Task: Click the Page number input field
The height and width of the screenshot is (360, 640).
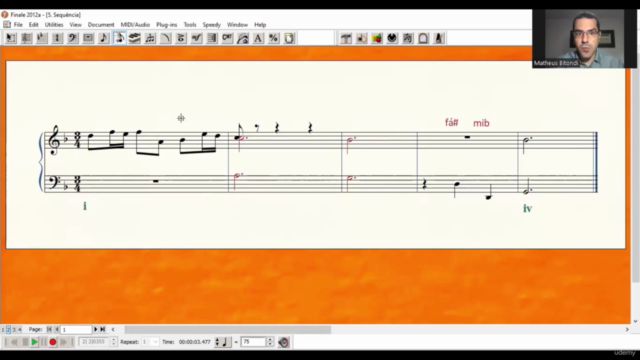Action: 76,329
